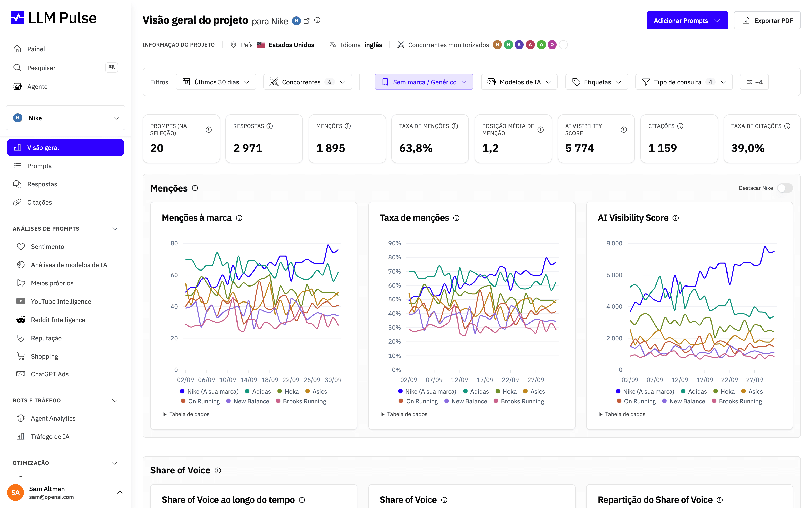
Task: Collapse Análises de Prompts section
Action: click(x=65, y=229)
